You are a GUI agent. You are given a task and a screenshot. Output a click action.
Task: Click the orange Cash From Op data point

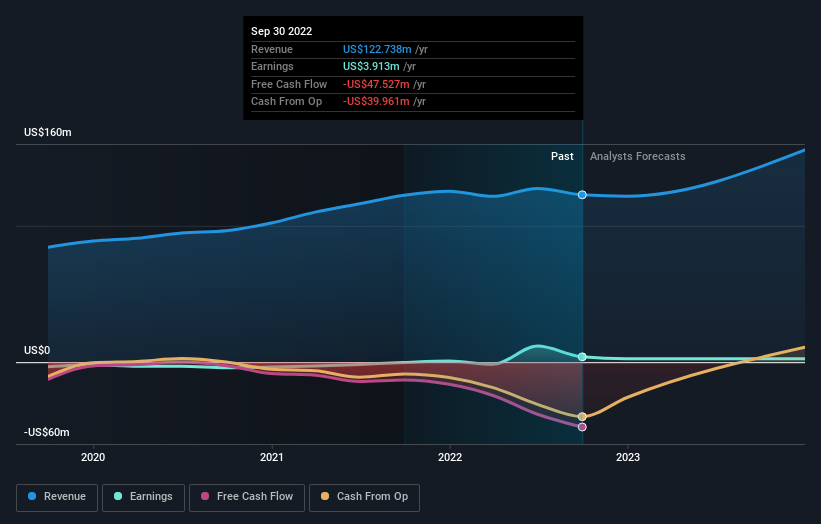point(582,417)
